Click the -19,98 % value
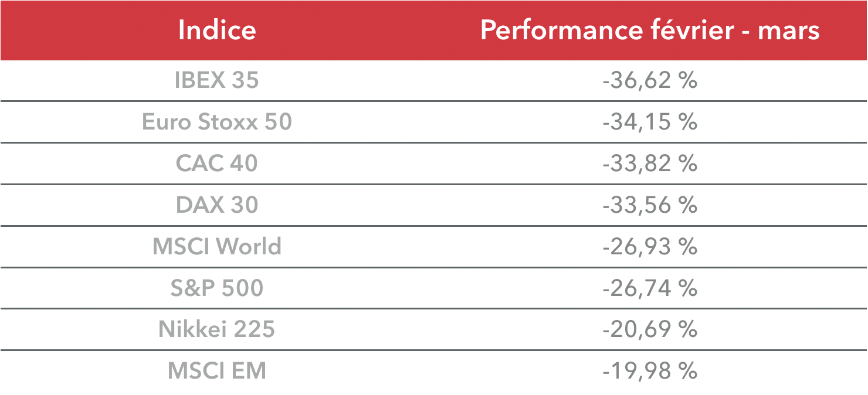 click(x=650, y=371)
